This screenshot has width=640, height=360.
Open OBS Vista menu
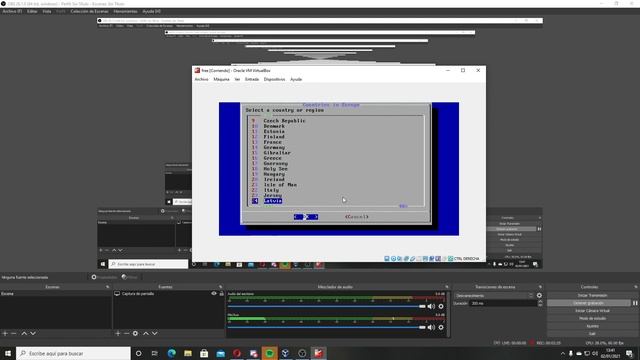(47, 11)
